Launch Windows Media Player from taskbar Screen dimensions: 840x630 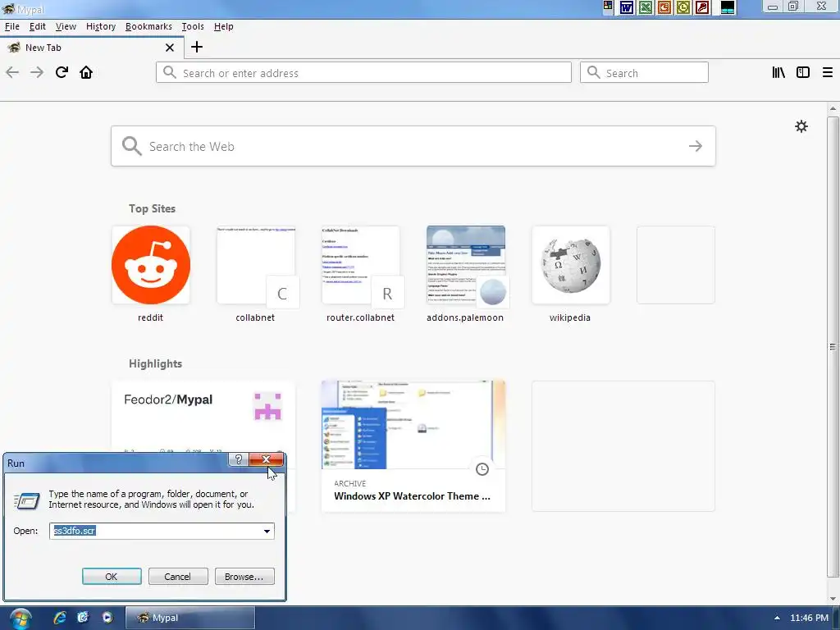107,618
